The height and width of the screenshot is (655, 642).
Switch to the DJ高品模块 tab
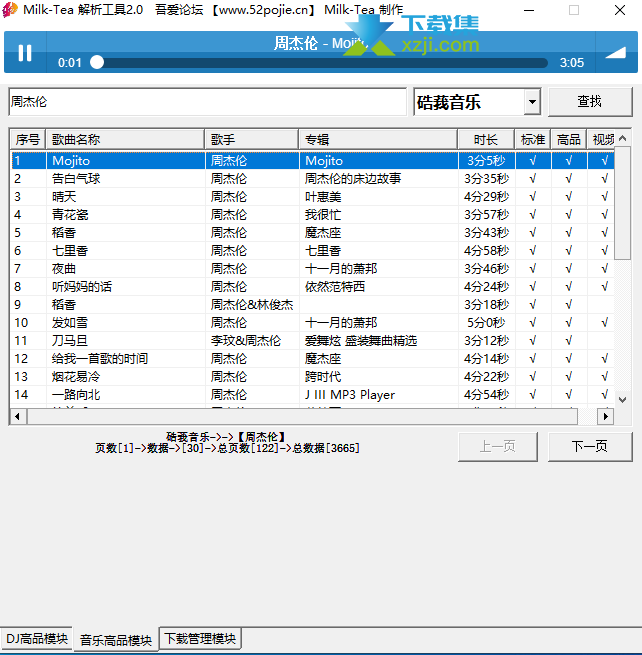coord(37,639)
